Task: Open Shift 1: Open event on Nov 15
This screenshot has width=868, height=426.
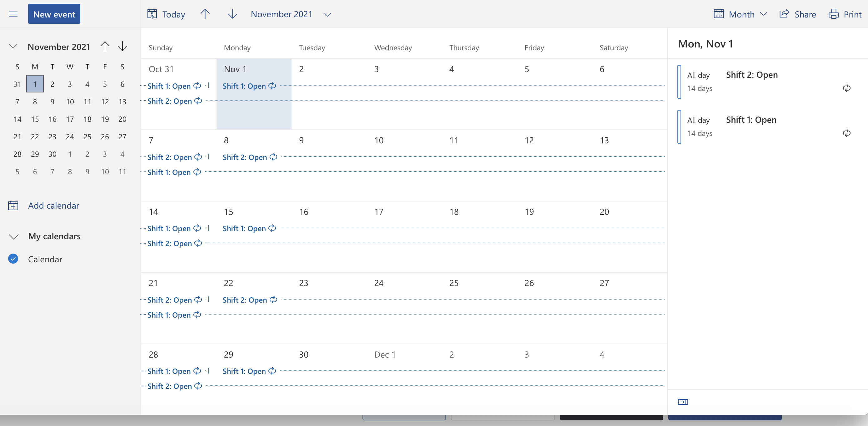Action: (244, 229)
